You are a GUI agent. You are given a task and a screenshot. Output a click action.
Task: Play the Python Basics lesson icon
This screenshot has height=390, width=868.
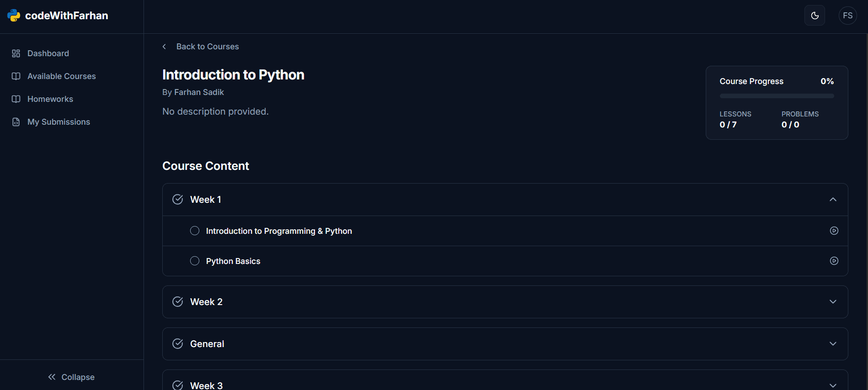(834, 261)
